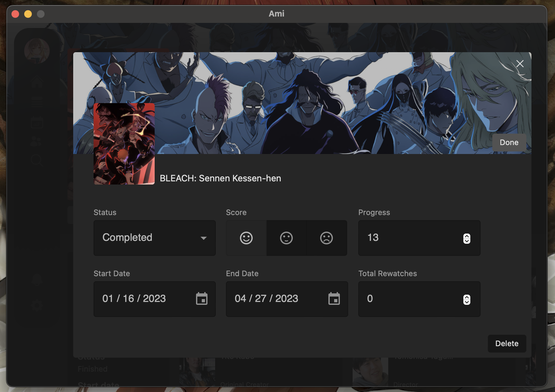Click the Score label
Screen dimensions: 555x392
coord(236,213)
